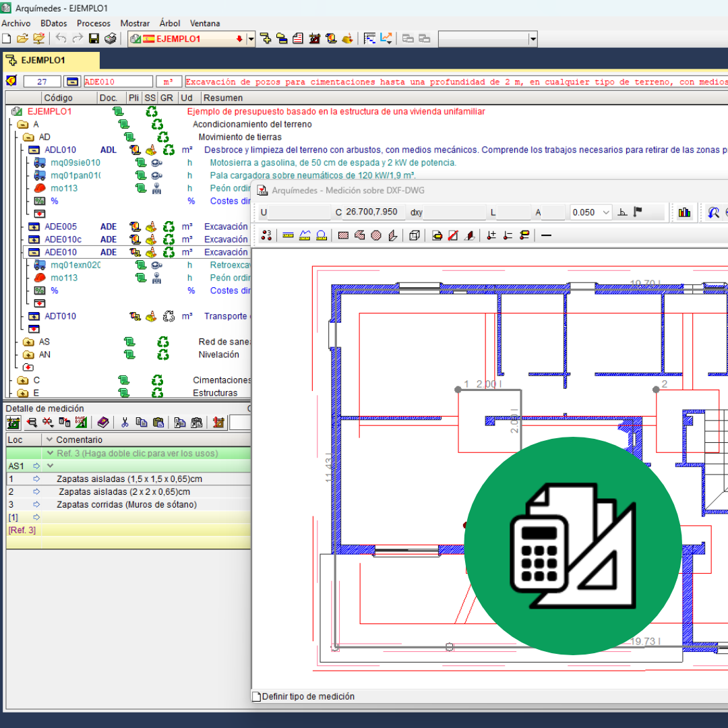Click the 3D box volume tool icon

pyautogui.click(x=415, y=235)
